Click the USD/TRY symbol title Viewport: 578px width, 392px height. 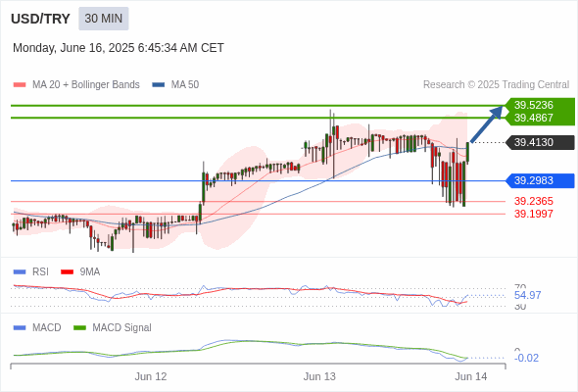pos(40,19)
